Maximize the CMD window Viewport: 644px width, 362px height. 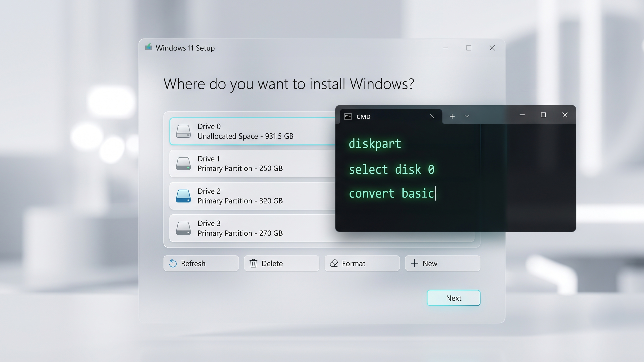tap(543, 115)
